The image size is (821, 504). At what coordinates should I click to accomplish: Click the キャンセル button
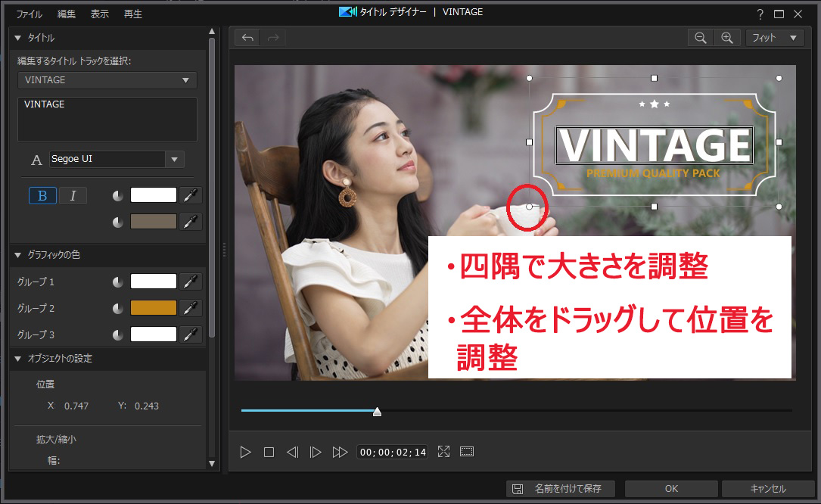pyautogui.click(x=768, y=489)
